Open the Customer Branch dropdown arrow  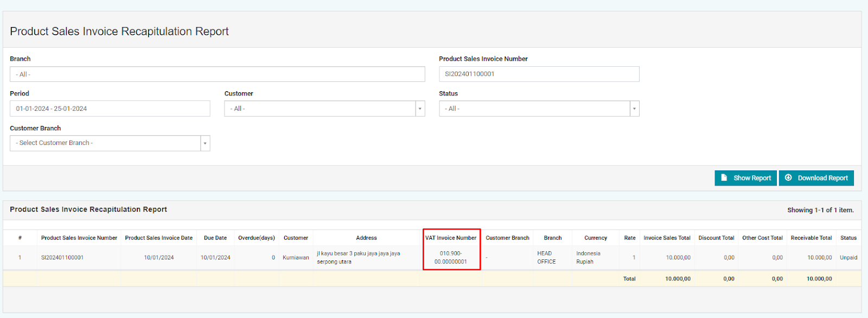[205, 143]
